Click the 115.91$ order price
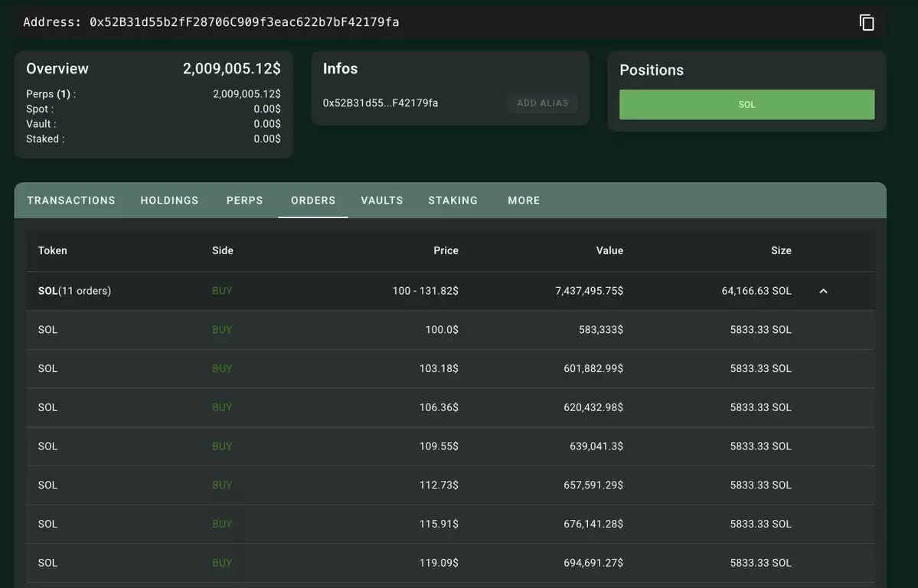Screen dimensions: 918x588 point(439,524)
